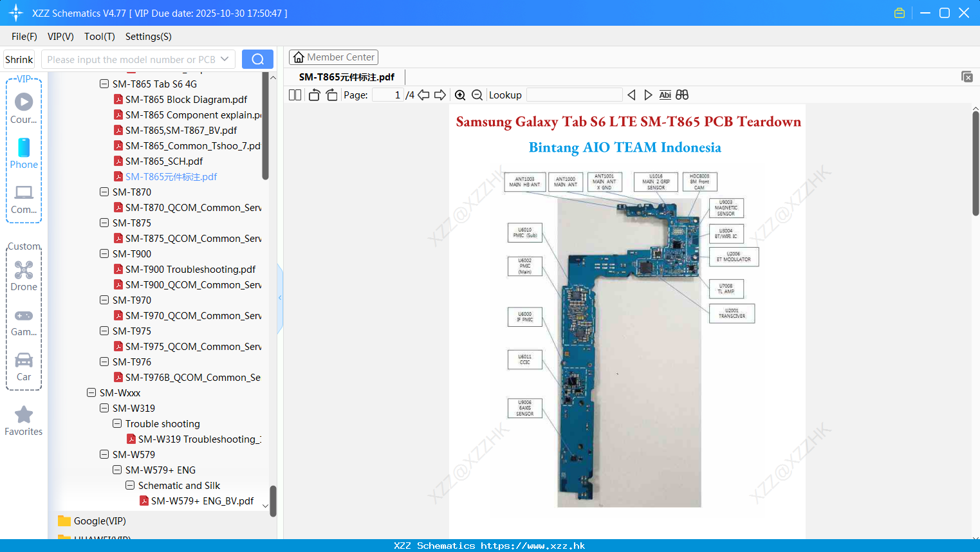Collapse the SM-T875 tree node

coord(104,223)
